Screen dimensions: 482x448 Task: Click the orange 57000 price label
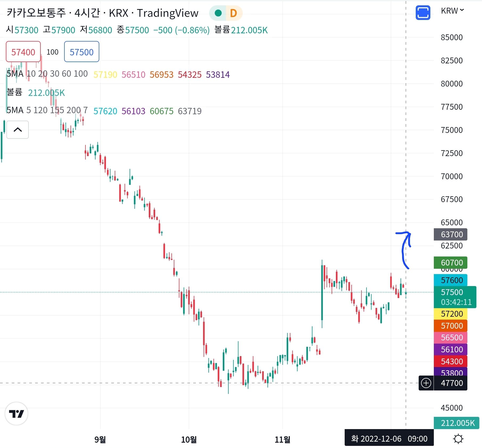451,326
